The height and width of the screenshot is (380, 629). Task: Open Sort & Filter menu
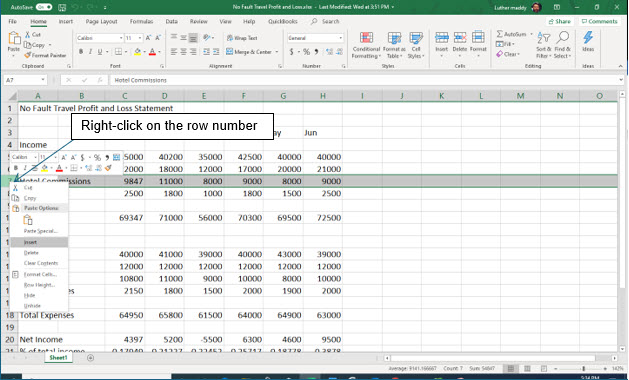[544, 45]
